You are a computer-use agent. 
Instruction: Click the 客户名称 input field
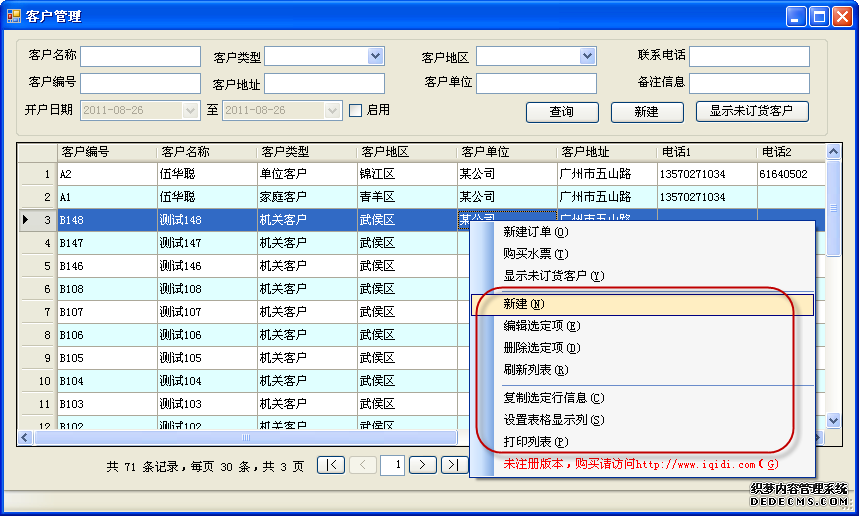(140, 56)
